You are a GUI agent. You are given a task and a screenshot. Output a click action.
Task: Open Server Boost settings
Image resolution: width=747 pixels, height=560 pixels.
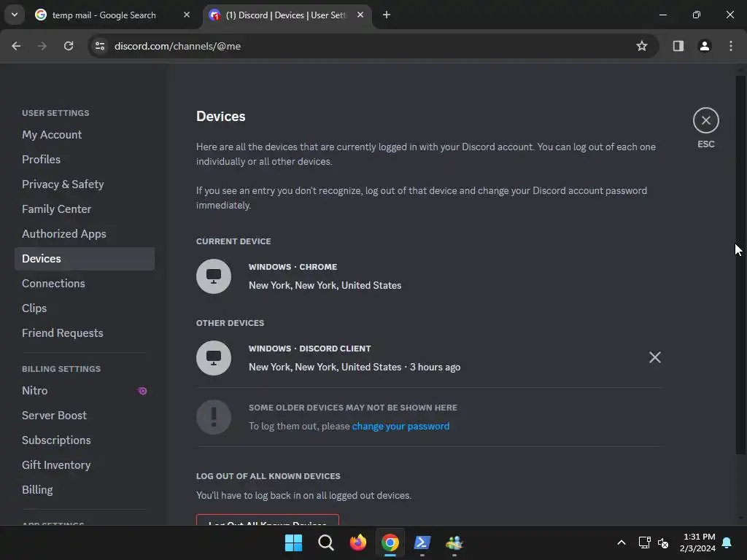tap(85, 415)
